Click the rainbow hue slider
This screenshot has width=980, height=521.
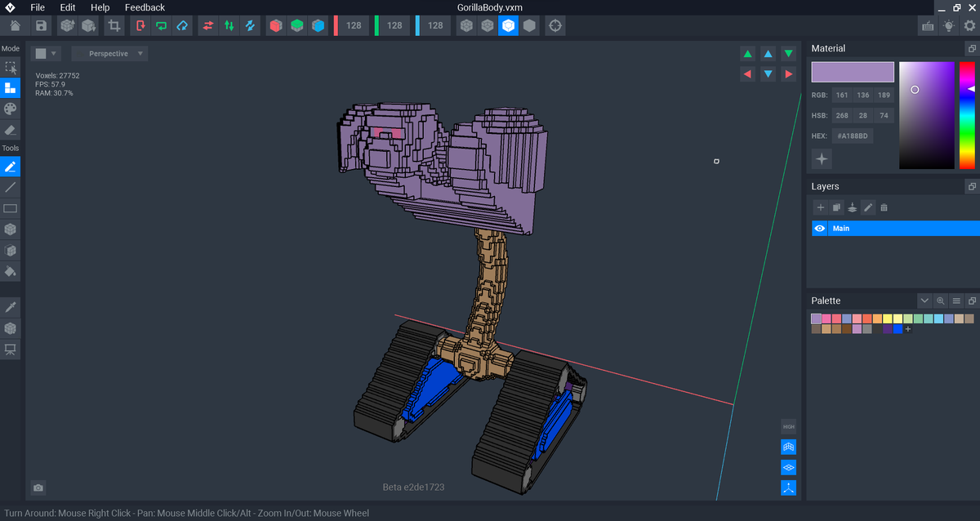pyautogui.click(x=967, y=115)
